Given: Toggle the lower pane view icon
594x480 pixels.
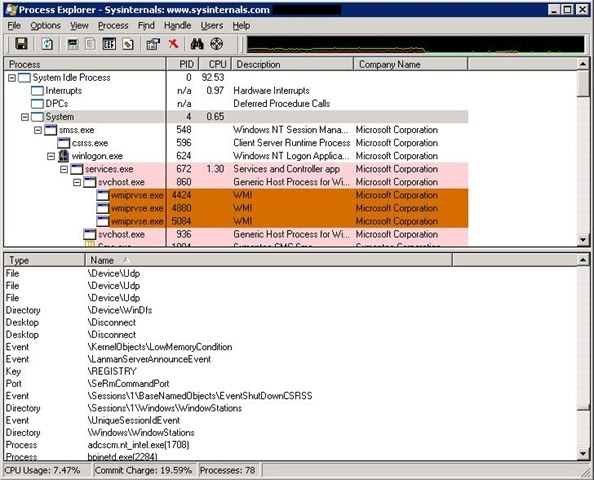Looking at the screenshot, I should point(109,44).
